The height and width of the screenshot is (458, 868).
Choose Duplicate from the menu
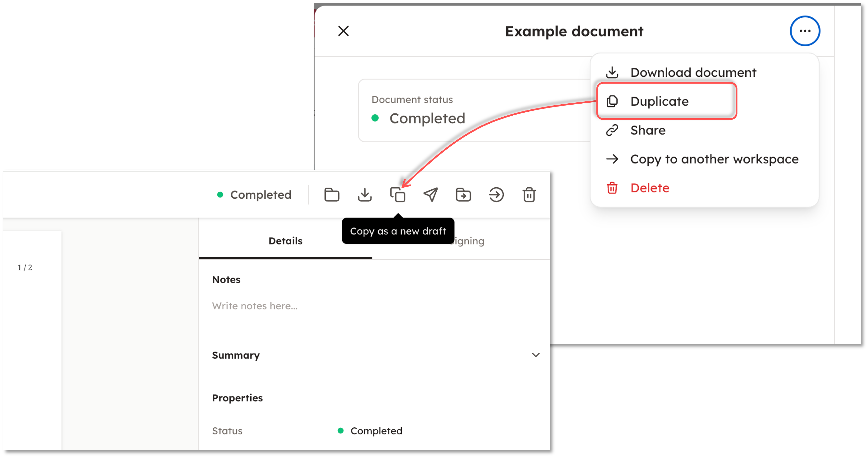[x=659, y=101]
